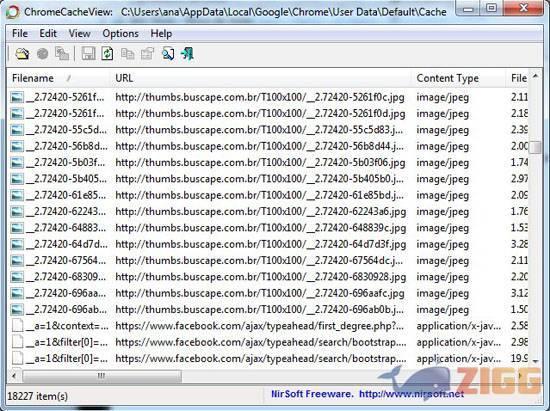Viewport: 550px width, 411px height.
Task: Open the Options menu
Action: 120,34
